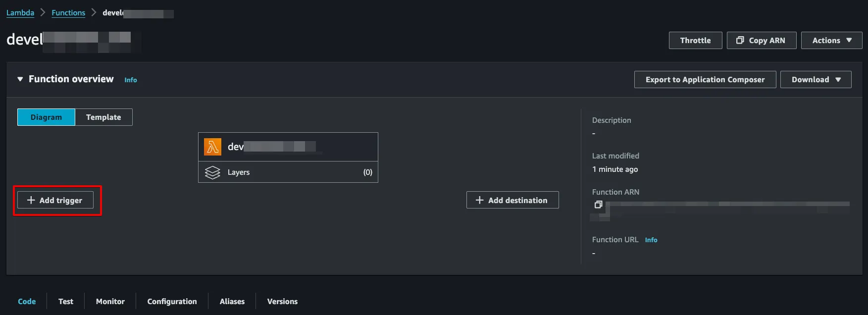Click the orange Lambda function icon
Screen dimensions: 868x315
(x=212, y=147)
